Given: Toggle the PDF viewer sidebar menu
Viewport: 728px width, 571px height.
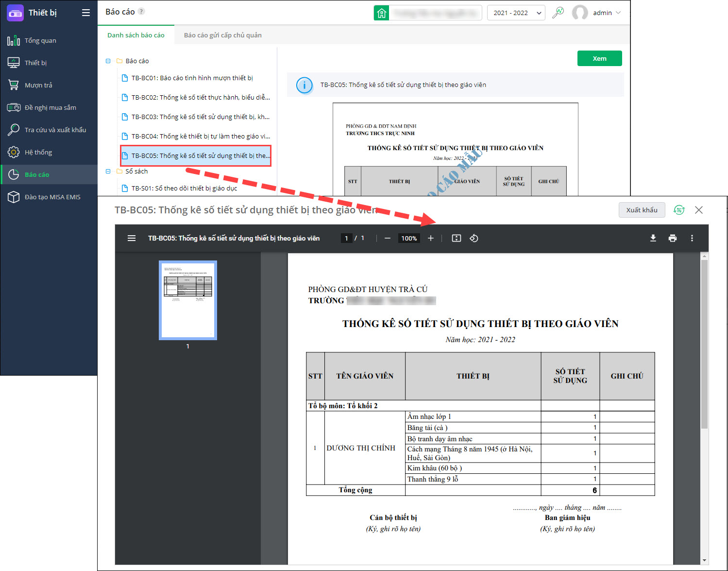Looking at the screenshot, I should point(132,238).
